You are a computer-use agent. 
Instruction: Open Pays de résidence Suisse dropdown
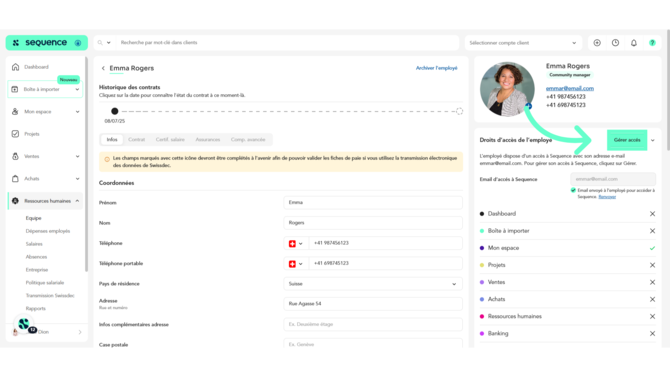click(x=373, y=284)
